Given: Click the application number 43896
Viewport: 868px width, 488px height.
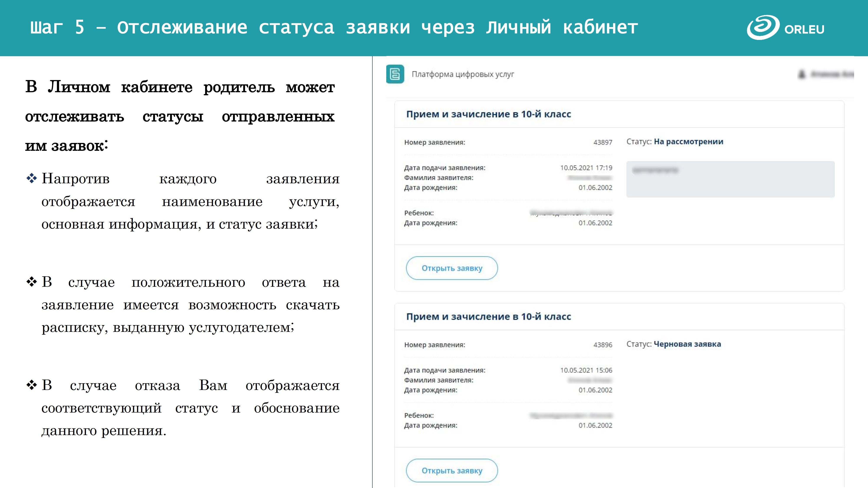Looking at the screenshot, I should tap(602, 345).
